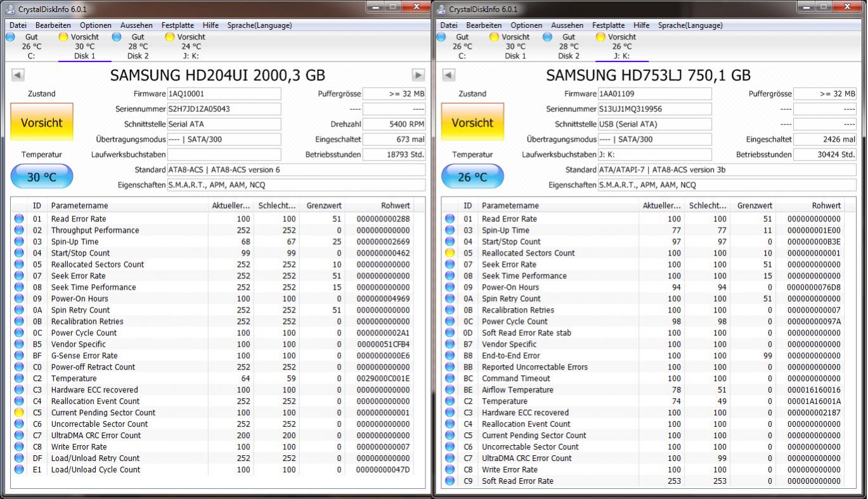The width and height of the screenshot is (868, 499).
Task: Click SAMSUNG HD753LJ 750,1 GB title
Action: [648, 75]
